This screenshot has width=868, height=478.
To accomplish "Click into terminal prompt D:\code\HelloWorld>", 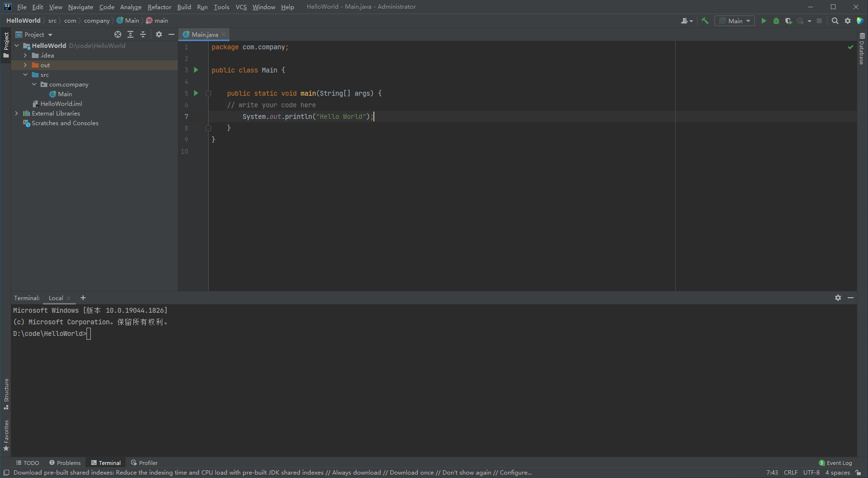I will coord(50,333).
